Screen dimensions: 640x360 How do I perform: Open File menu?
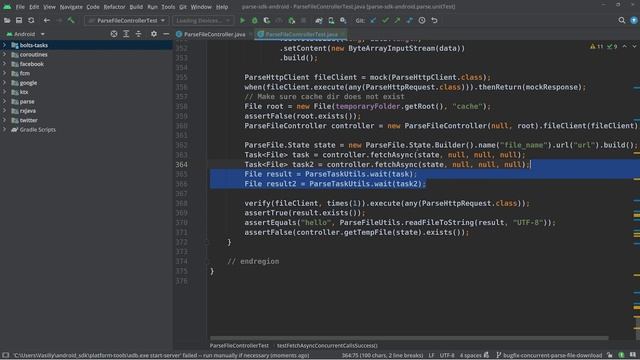[x=20, y=7]
